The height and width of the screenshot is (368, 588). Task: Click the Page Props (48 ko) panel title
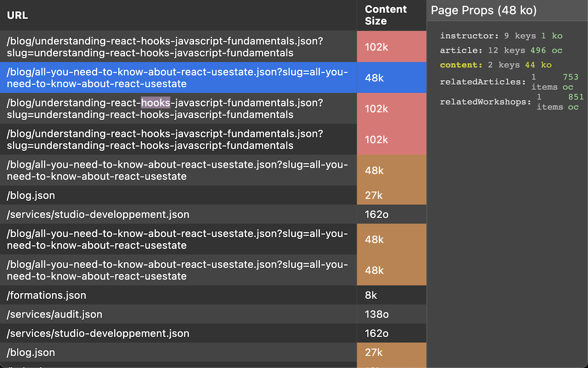click(x=483, y=11)
